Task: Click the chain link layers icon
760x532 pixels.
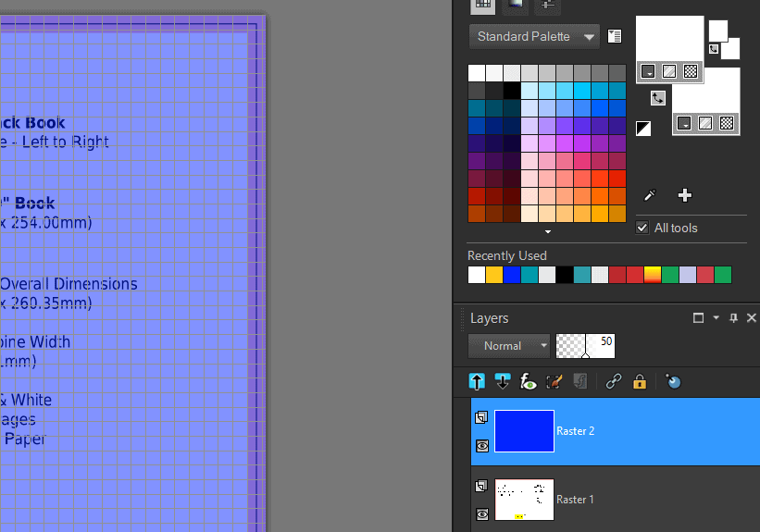Action: coord(614,382)
